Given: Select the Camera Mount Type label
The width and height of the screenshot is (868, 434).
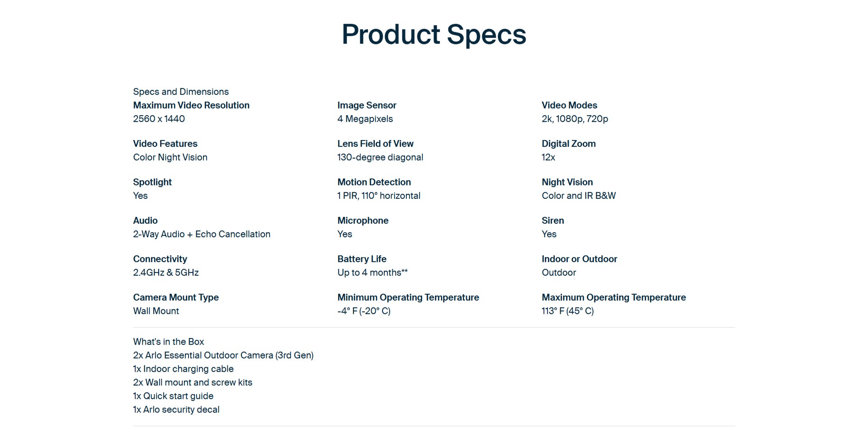Looking at the screenshot, I should (x=175, y=297).
